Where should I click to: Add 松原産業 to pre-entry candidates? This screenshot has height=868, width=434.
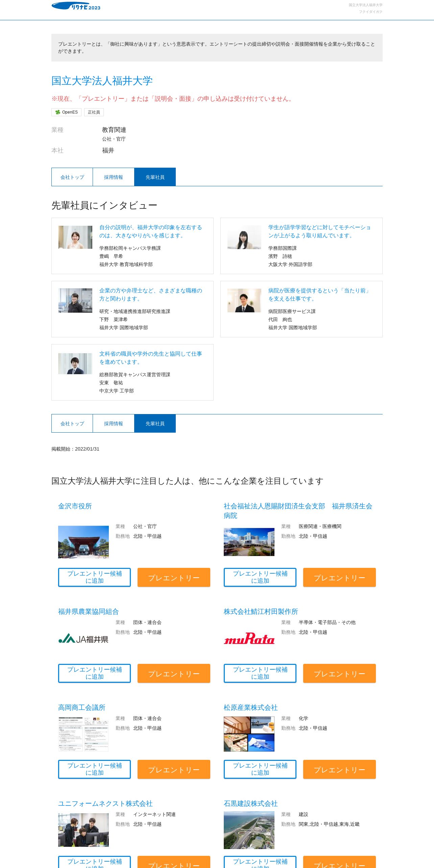click(x=260, y=769)
